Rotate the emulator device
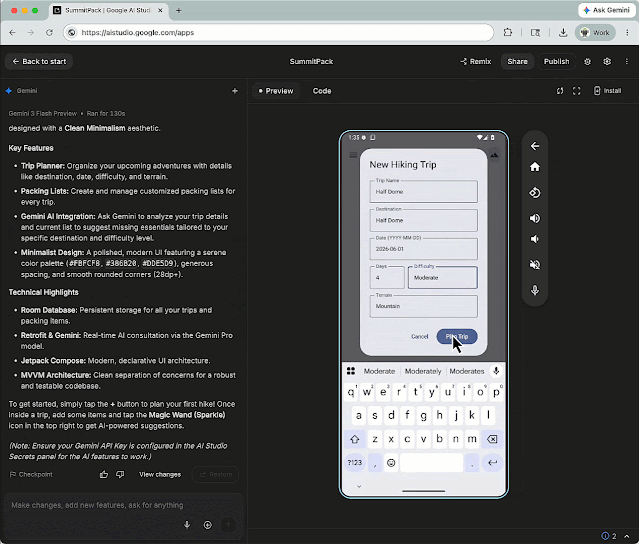Screen dimensions: 639x544 pos(535,192)
